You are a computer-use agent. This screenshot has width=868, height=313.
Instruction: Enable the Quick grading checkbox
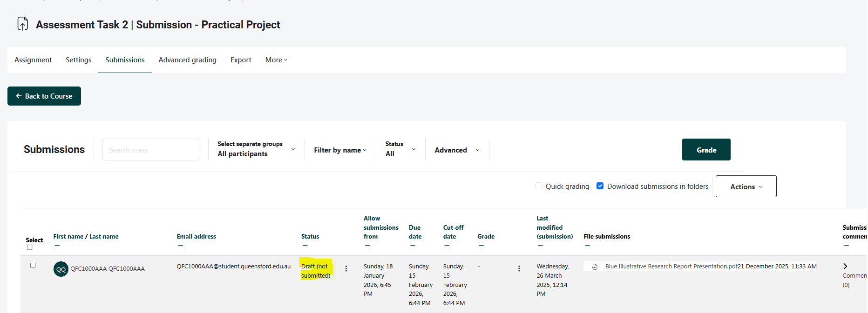click(539, 186)
